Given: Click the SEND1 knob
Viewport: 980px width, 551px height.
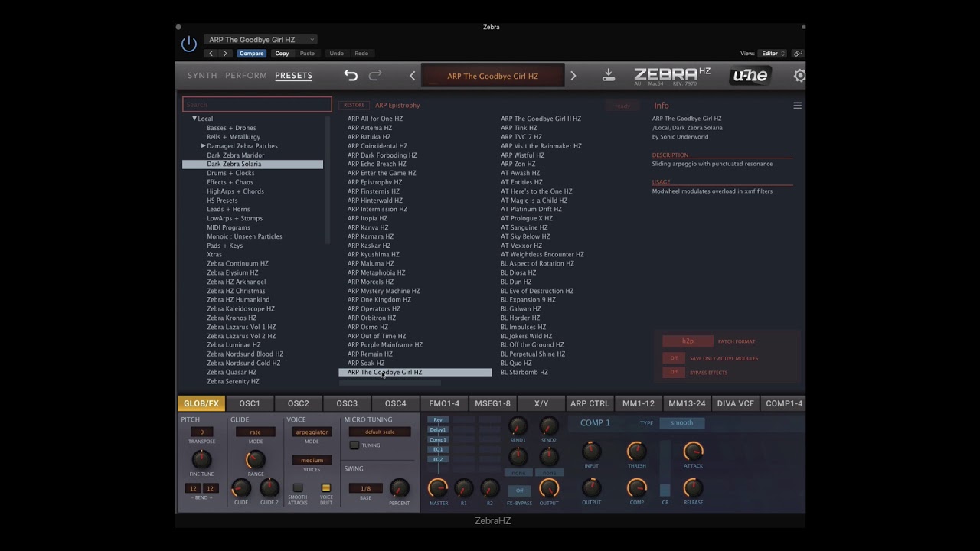Looking at the screenshot, I should 518,426.
